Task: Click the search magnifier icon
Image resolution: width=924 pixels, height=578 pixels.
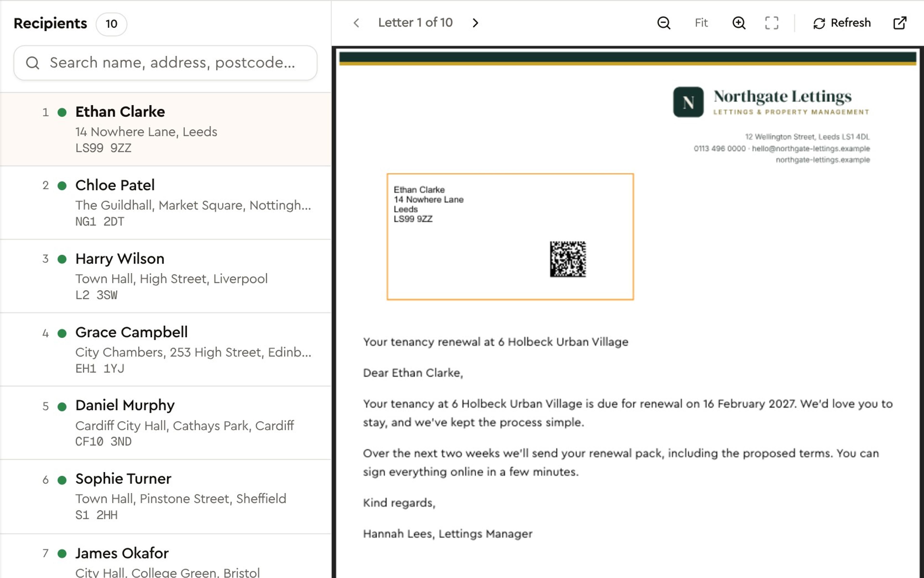Action: (x=32, y=63)
